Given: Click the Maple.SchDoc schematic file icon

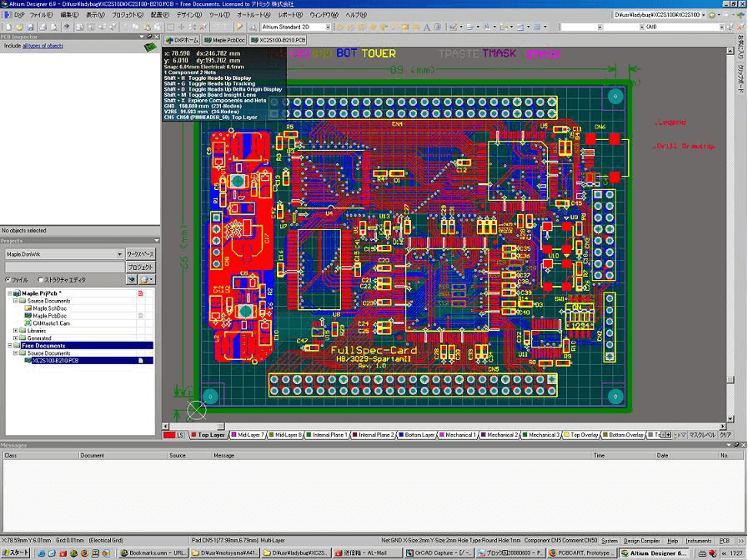Looking at the screenshot, I should coord(28,308).
